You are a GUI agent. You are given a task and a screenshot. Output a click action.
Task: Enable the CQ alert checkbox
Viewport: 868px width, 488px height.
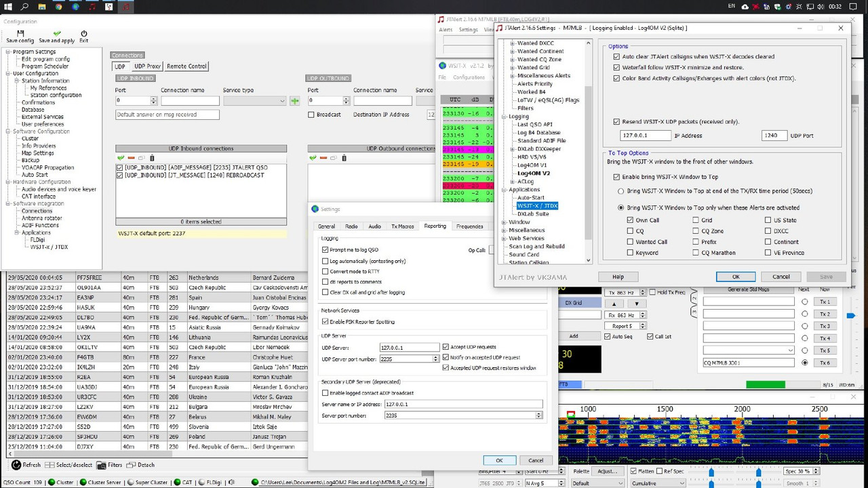click(631, 231)
